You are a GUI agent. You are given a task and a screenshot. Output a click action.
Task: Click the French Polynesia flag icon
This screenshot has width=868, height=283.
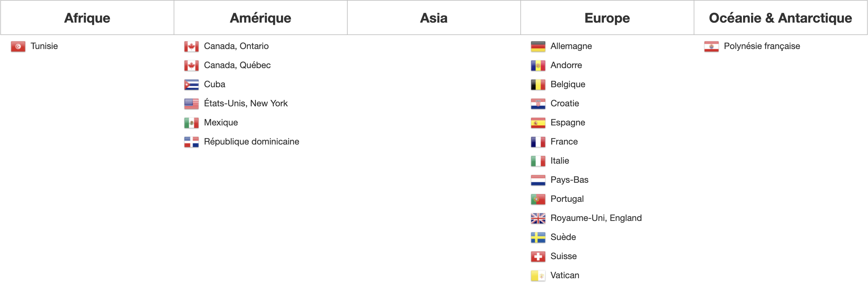tap(711, 46)
